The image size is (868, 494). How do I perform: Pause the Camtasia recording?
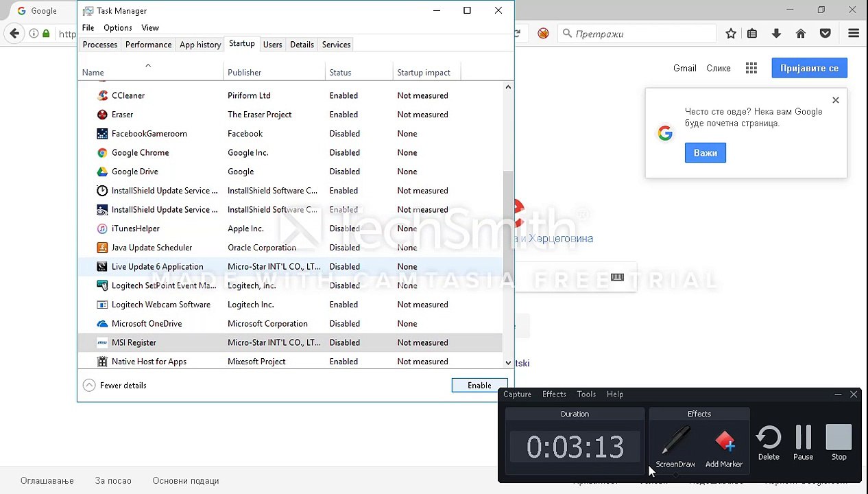[803, 443]
